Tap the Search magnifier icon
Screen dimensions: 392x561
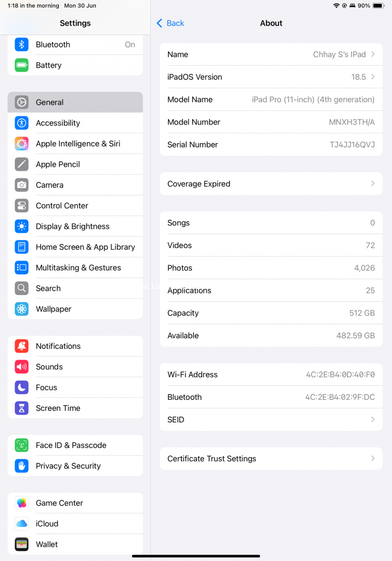(22, 288)
